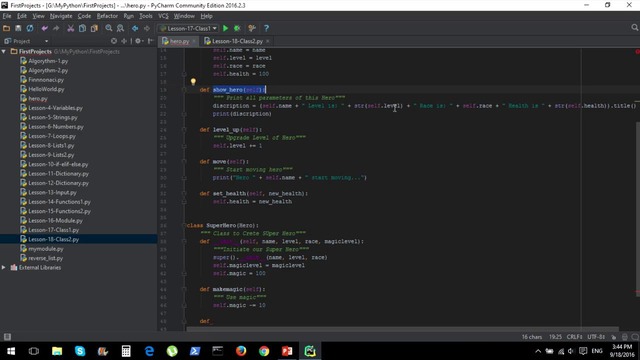Expand the External Libraries node
This screenshot has width=640, height=360.
[x=4, y=267]
